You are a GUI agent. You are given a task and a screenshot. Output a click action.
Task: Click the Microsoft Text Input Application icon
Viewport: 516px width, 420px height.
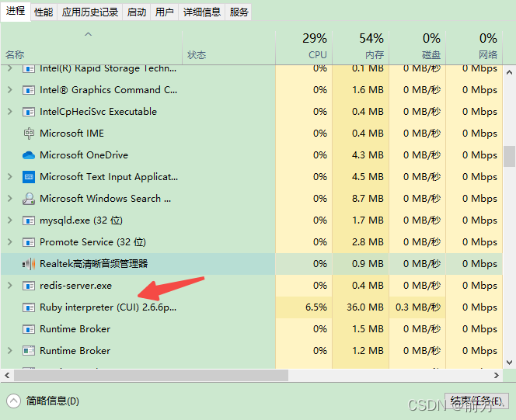(29, 177)
